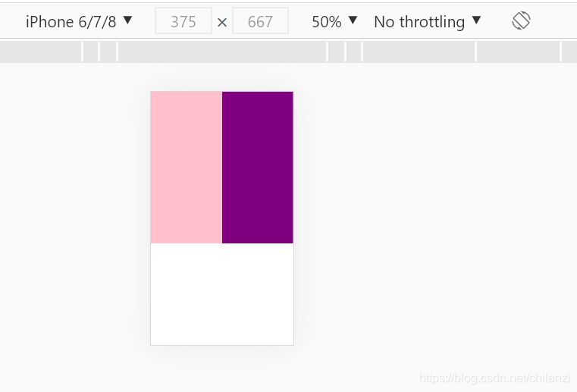This screenshot has width=577, height=392.
Task: Select the fourth breakpoint marker from the left
Action: [x=327, y=52]
